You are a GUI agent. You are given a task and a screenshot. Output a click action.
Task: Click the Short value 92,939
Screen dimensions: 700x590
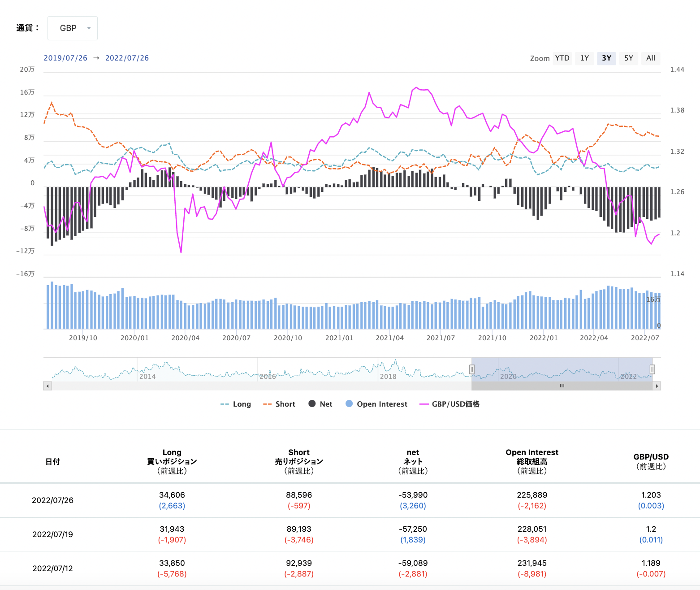tap(299, 563)
